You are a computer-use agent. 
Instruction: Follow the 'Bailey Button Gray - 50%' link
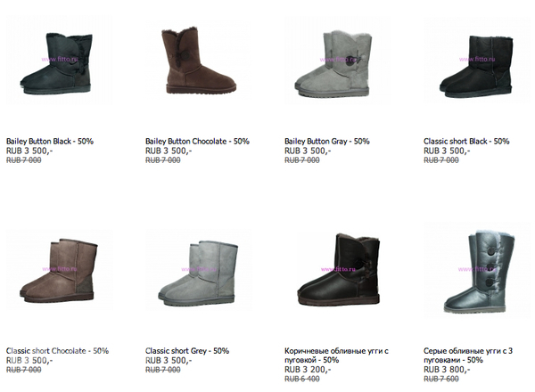coord(327,141)
